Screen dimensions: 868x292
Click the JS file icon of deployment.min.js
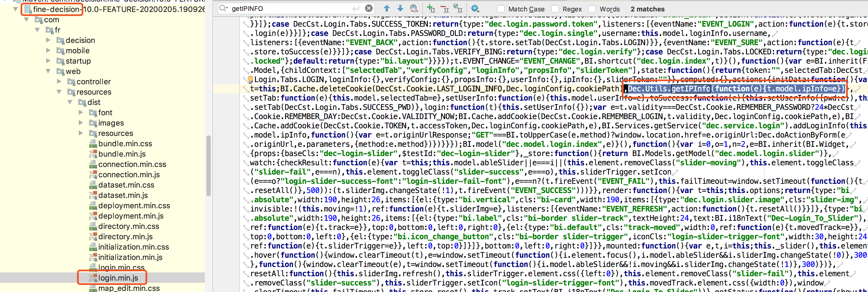click(x=93, y=216)
